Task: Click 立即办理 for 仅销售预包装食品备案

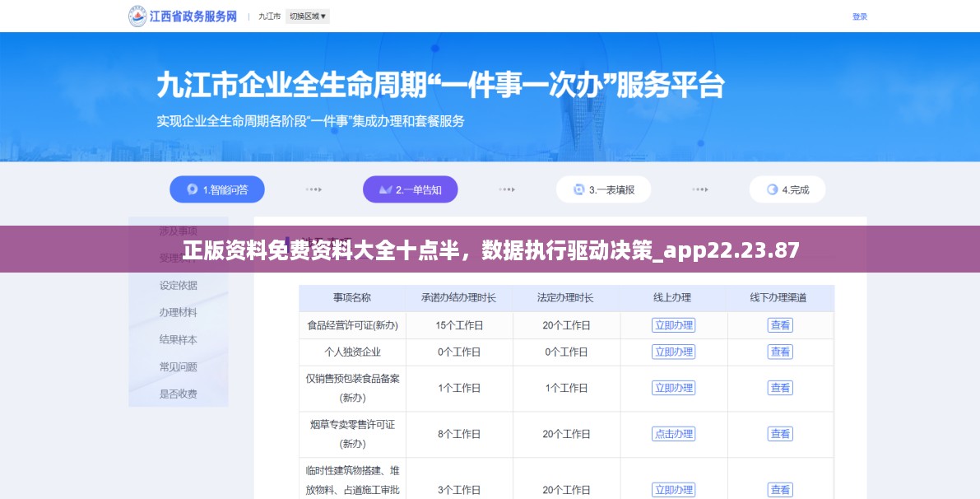Action: tap(673, 388)
